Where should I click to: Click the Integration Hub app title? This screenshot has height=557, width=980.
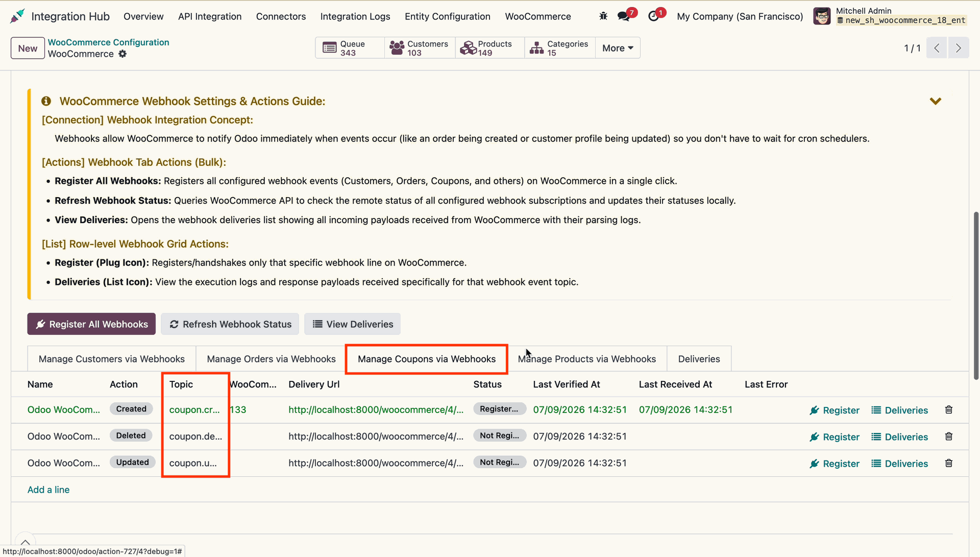(70, 16)
